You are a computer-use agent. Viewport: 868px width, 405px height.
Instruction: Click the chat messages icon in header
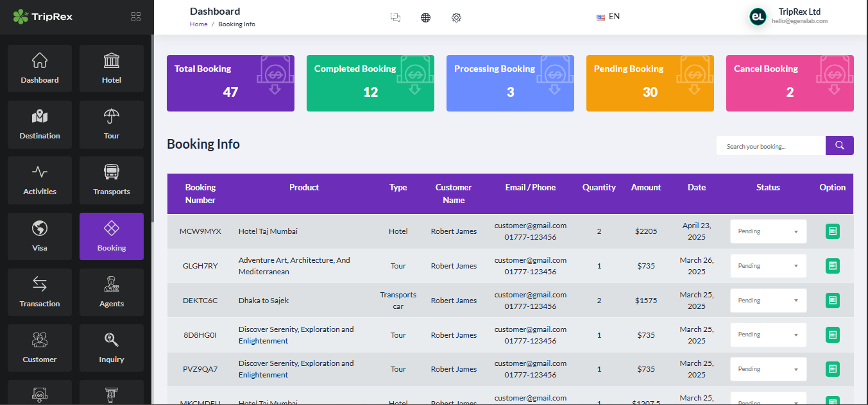pos(395,17)
